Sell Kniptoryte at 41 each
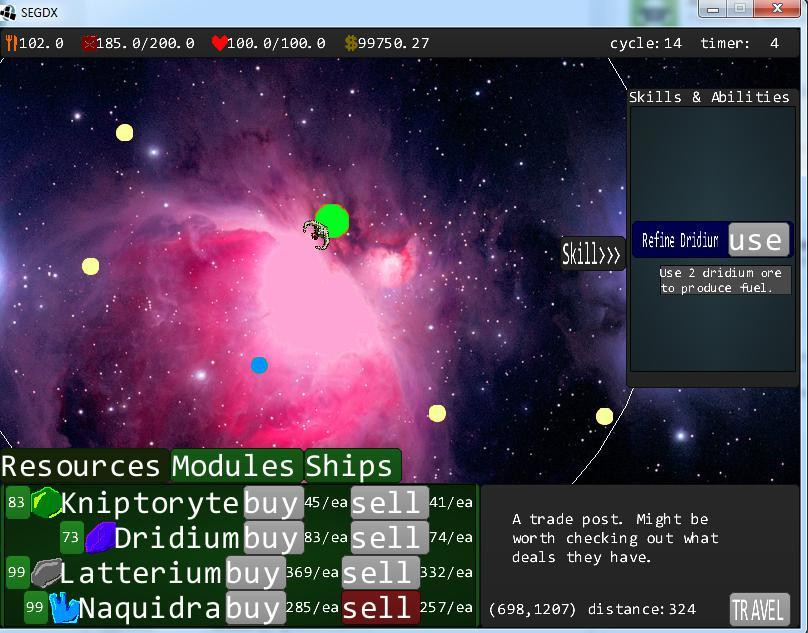The image size is (808, 633). tap(390, 502)
